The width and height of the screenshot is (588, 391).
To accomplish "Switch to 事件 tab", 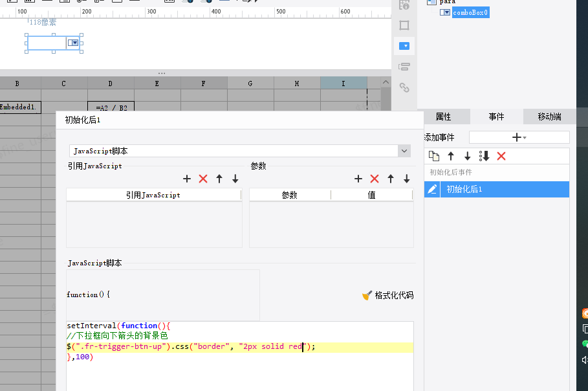I will coord(497,117).
